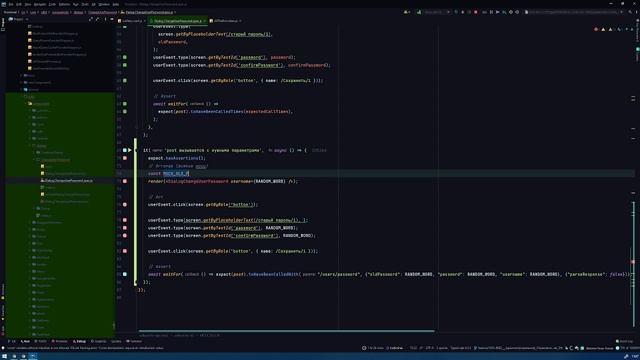Run the test from the gutter run arrow
The image size is (640, 360).
pyautogui.click(x=130, y=150)
